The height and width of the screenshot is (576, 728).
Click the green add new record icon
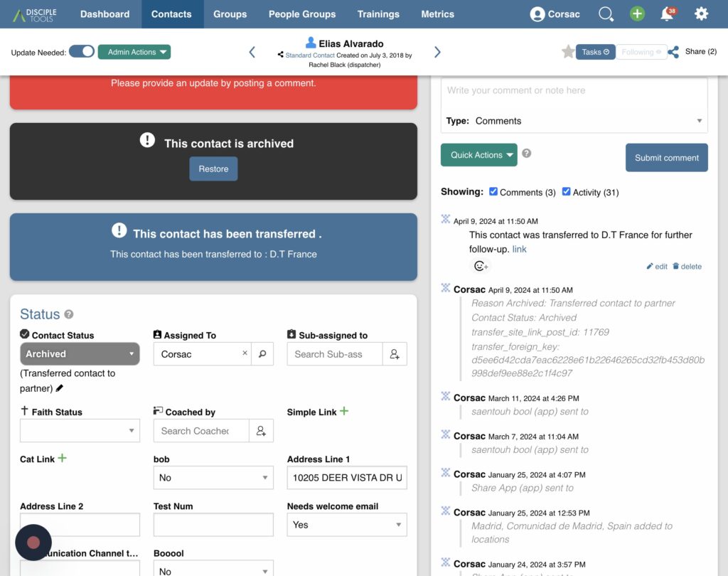coord(637,14)
